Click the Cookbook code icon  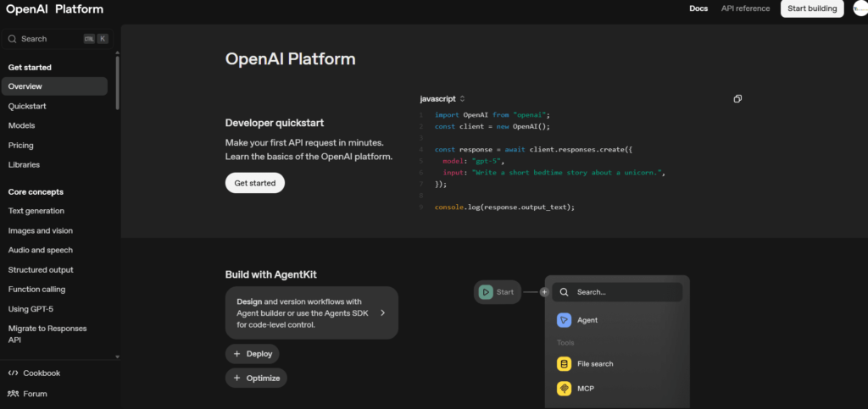[13, 373]
